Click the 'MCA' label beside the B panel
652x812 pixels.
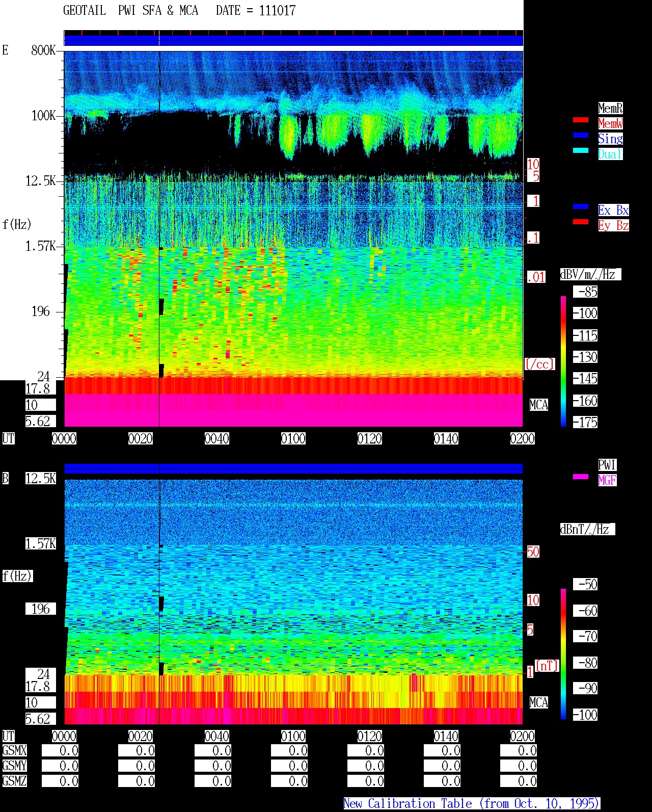539,703
